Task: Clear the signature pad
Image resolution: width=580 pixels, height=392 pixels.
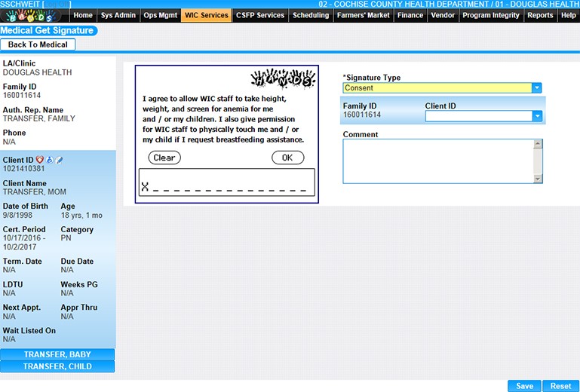Action: (164, 158)
